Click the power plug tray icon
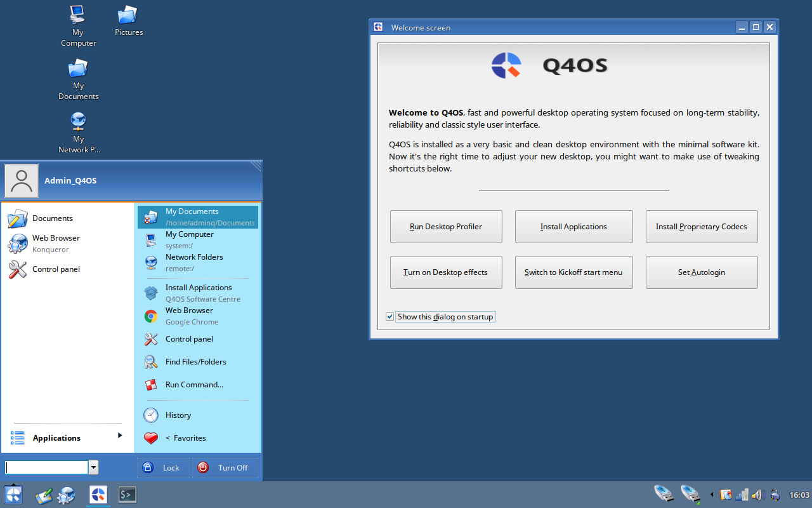The image size is (812, 508). pos(775,495)
